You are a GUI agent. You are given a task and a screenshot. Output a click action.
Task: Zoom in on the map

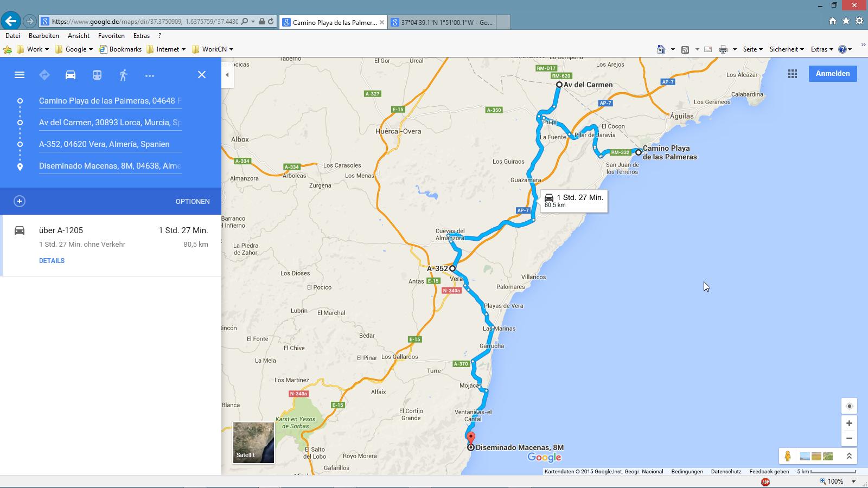[x=849, y=423]
